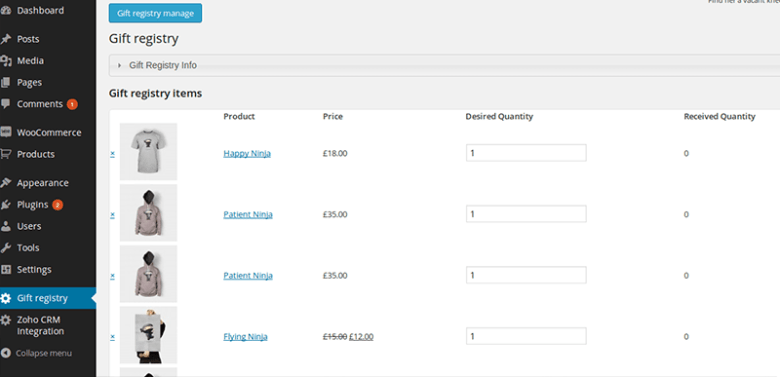The height and width of the screenshot is (377, 780).
Task: Open the Plugins update count badge
Action: (57, 205)
